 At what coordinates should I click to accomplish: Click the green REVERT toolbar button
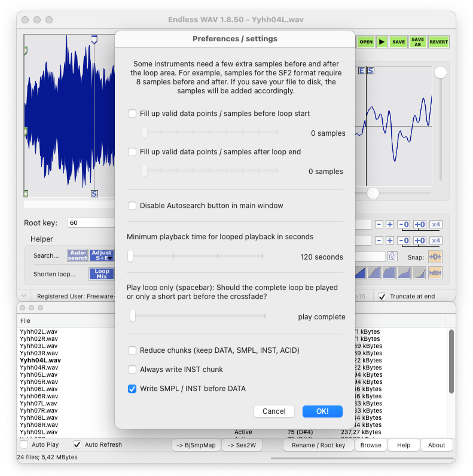point(439,42)
